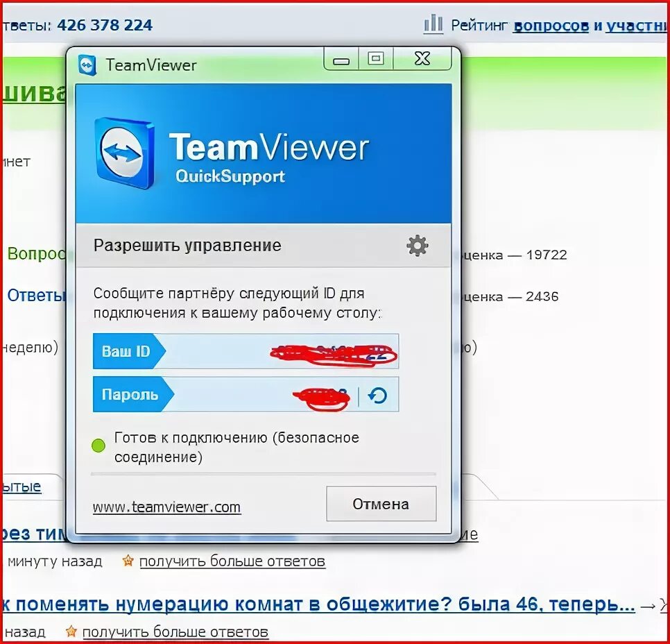The width and height of the screenshot is (670, 644).
Task: Click 'минуту назад' timestamp text
Action: tap(55, 561)
